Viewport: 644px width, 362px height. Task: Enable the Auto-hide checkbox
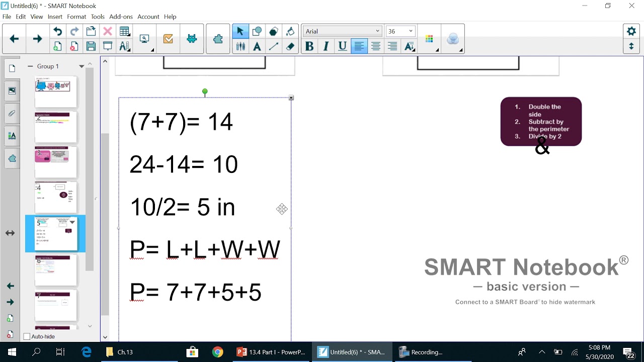(27, 336)
